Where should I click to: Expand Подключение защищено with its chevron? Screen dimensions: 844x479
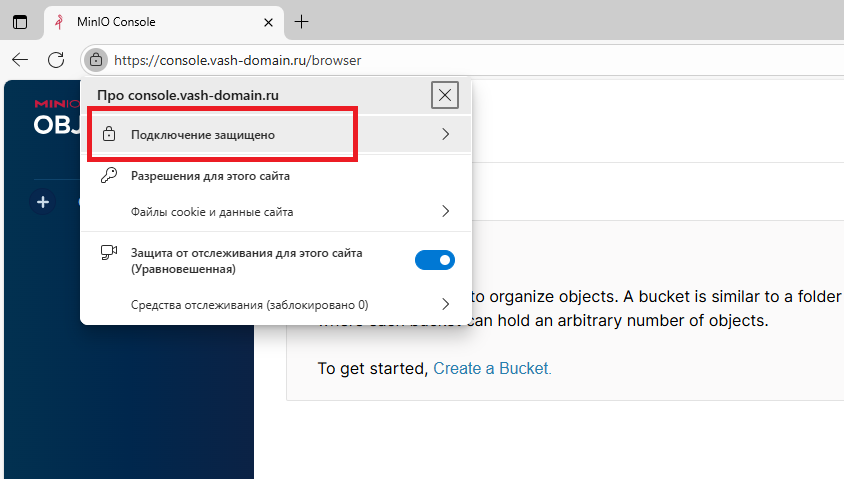point(445,134)
